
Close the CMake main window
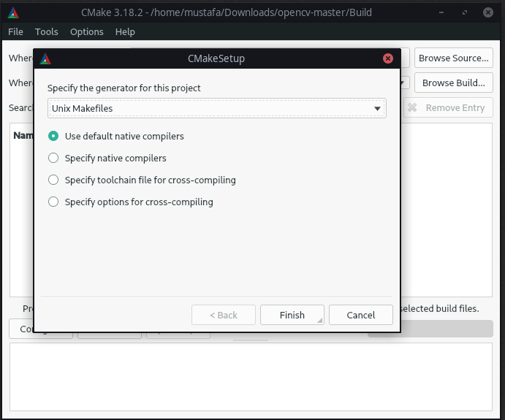(488, 12)
